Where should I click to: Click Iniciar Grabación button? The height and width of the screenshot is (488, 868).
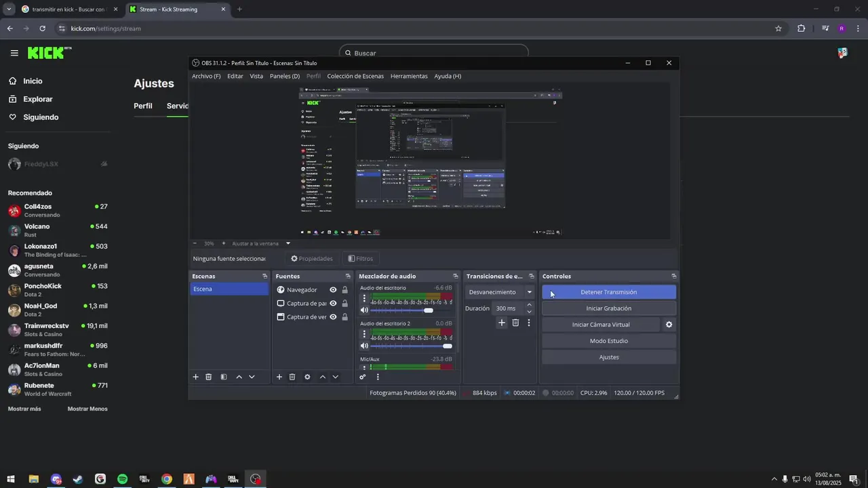click(x=609, y=308)
